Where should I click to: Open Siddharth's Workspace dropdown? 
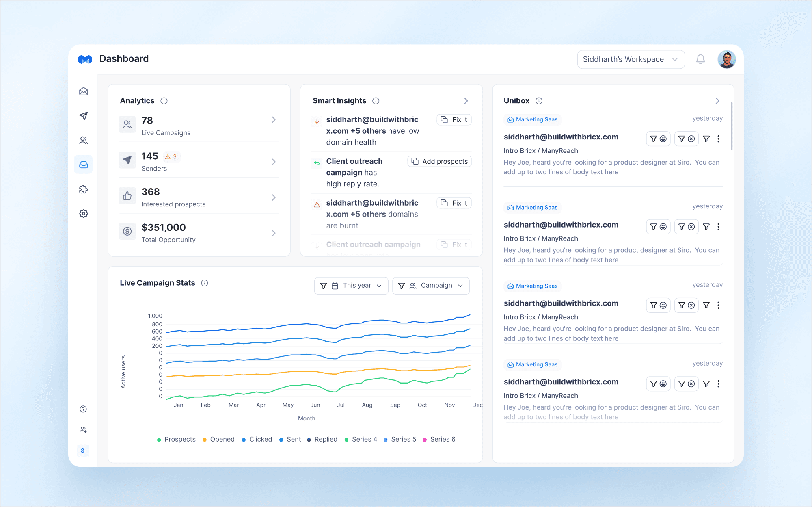click(x=631, y=59)
